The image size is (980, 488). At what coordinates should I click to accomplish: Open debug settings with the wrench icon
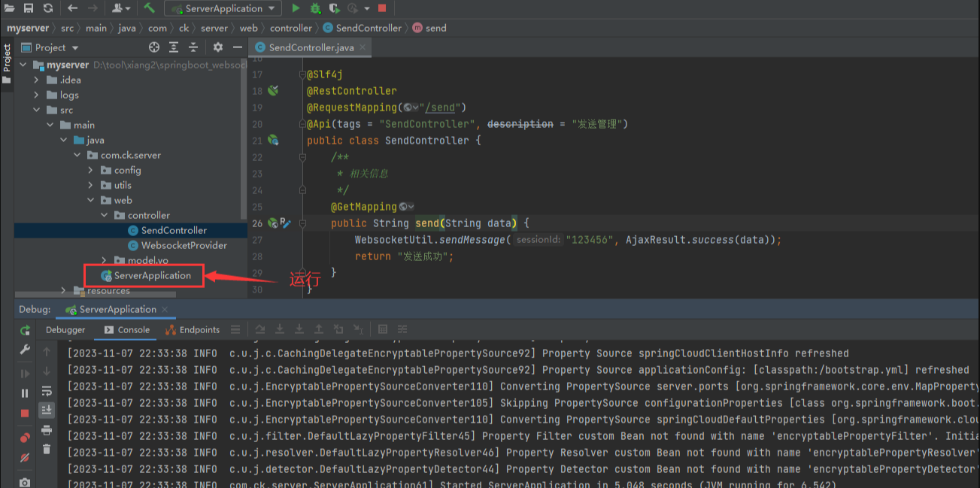pos(25,350)
